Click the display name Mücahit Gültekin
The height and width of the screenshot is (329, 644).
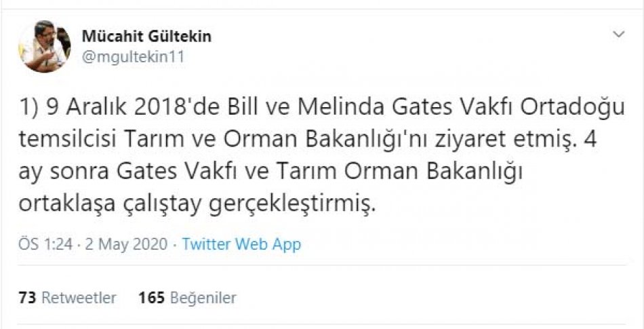pyautogui.click(x=146, y=36)
